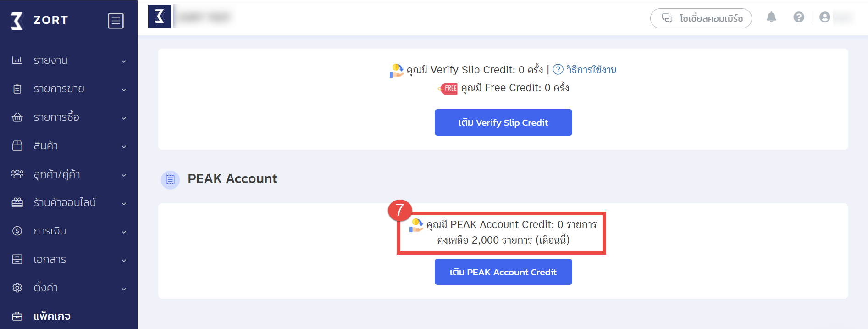Screen dimensions: 868x329
Task: Open the โซเชี่ยลคอมเมิร์ช menu
Action: tap(701, 18)
